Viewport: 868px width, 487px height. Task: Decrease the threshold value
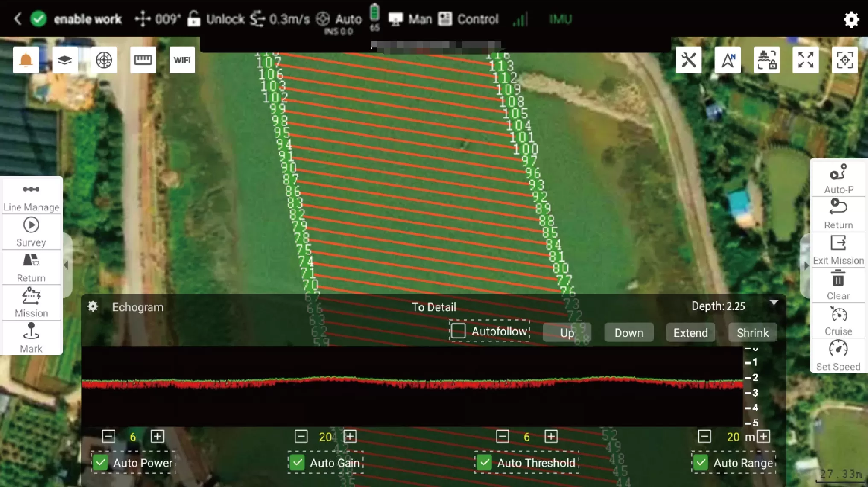pos(502,436)
